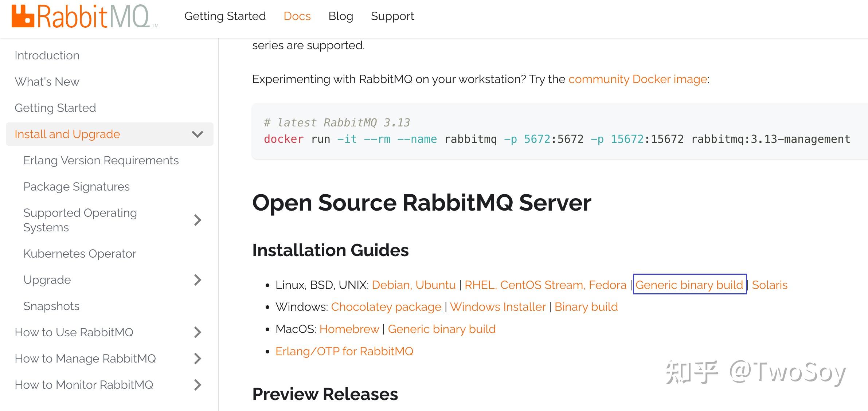
Task: Expand Supported Operating Systems chevron
Action: (x=197, y=220)
